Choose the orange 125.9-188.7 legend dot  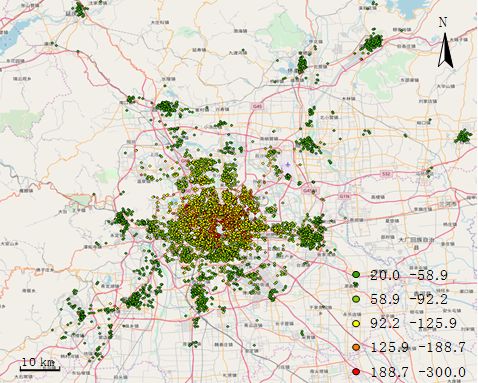click(356, 347)
